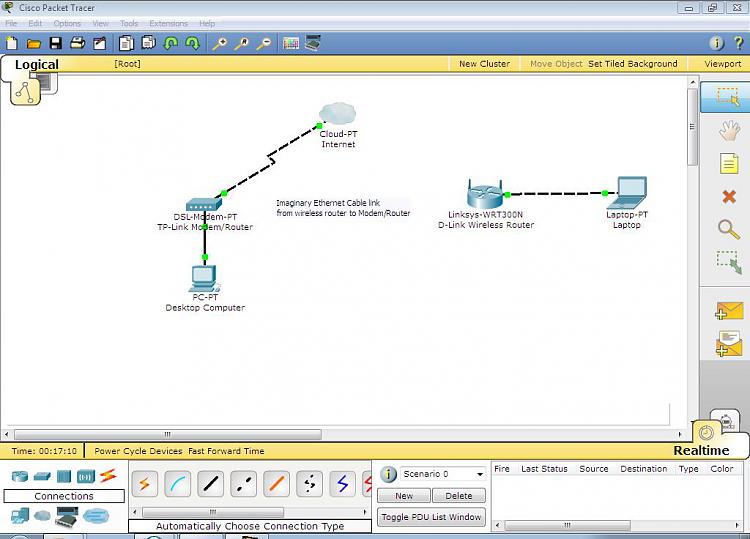Open the File menu

(x=11, y=23)
